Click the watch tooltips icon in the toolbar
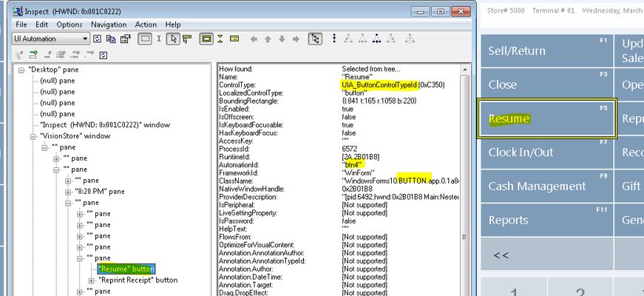This screenshot has height=296, width=644. 186,39
